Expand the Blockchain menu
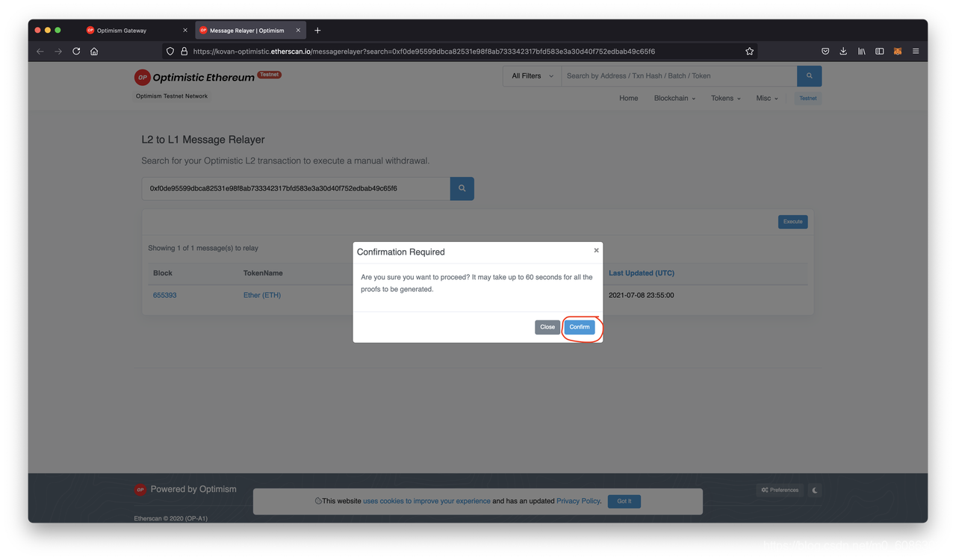This screenshot has width=956, height=560. tap(674, 99)
